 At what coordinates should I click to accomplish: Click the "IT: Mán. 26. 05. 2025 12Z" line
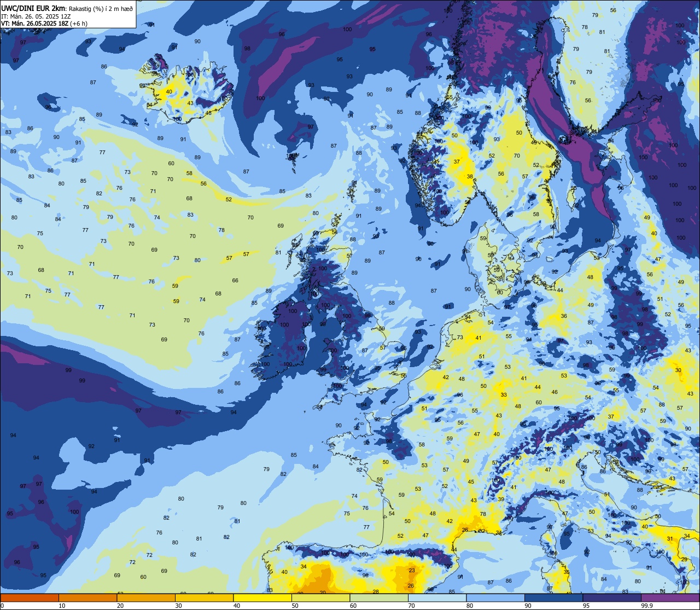(36, 16)
